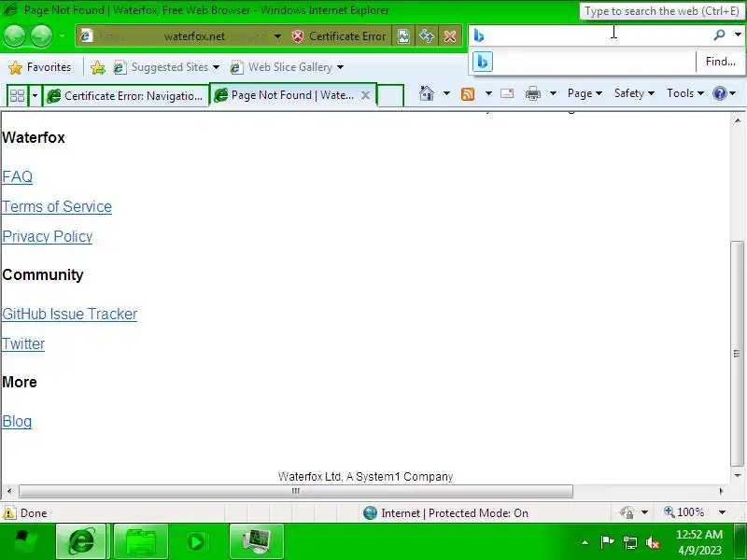Open Suggested Sites dropdown
Screen dimensions: 747x560
(x=166, y=67)
